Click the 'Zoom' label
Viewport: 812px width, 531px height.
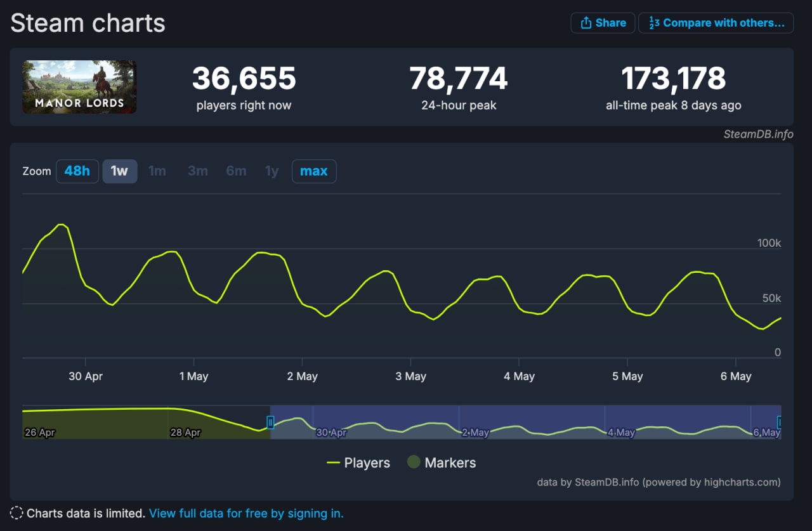coord(37,171)
